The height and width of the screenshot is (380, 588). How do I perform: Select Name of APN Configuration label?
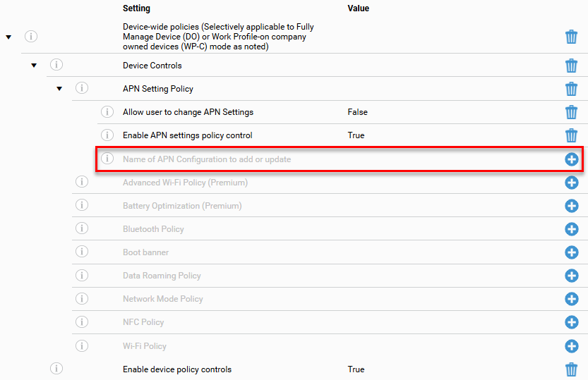click(207, 159)
